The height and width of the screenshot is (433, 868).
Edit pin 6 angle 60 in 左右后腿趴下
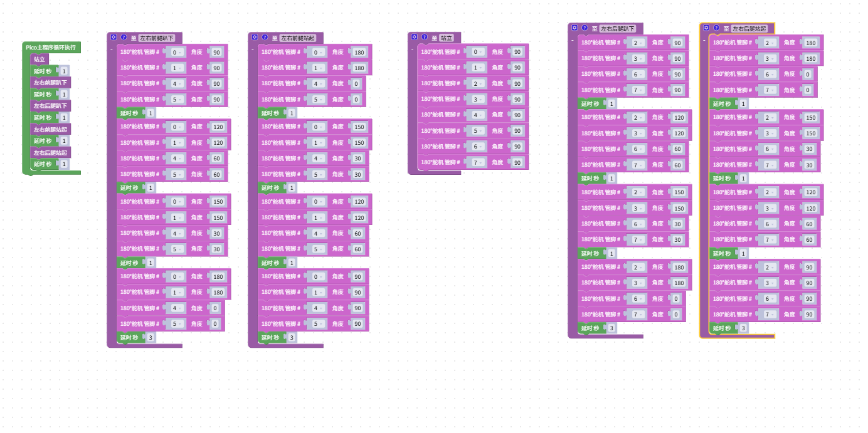coord(677,149)
